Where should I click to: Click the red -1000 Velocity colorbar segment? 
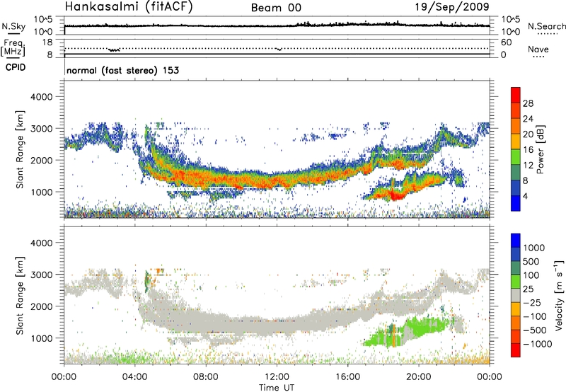tap(516, 350)
